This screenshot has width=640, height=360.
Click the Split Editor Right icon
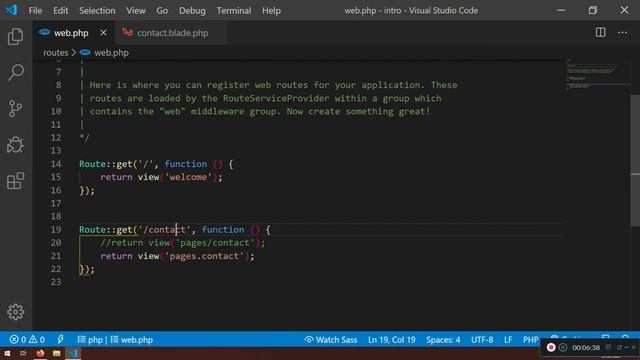[x=600, y=33]
